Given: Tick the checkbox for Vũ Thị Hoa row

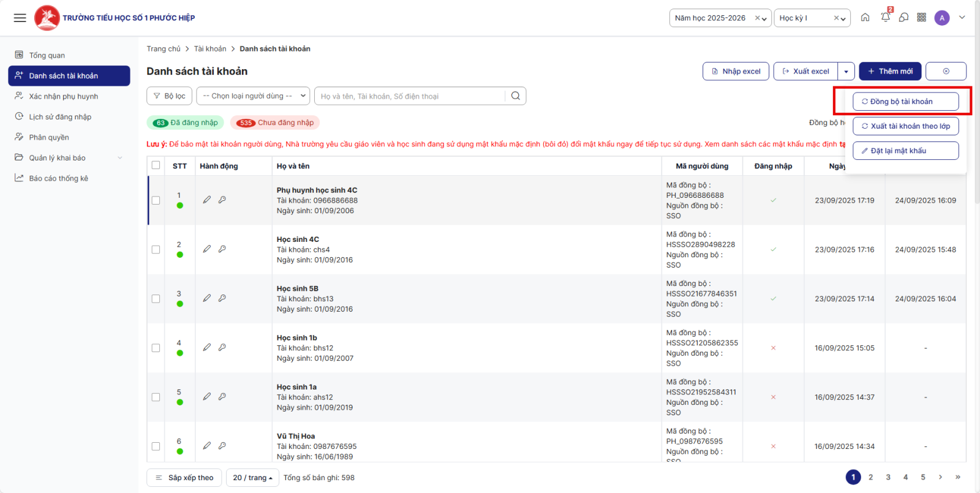Looking at the screenshot, I should pos(156,446).
